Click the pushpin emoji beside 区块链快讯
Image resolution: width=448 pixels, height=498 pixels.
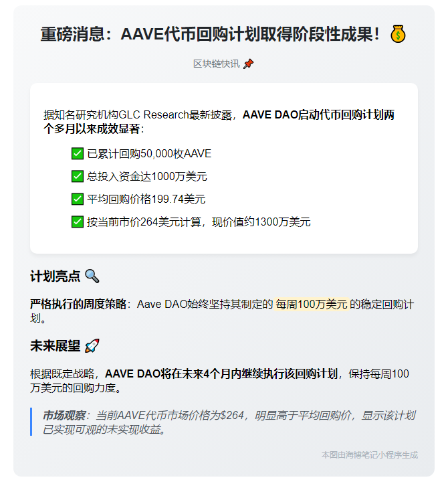pyautogui.click(x=249, y=64)
